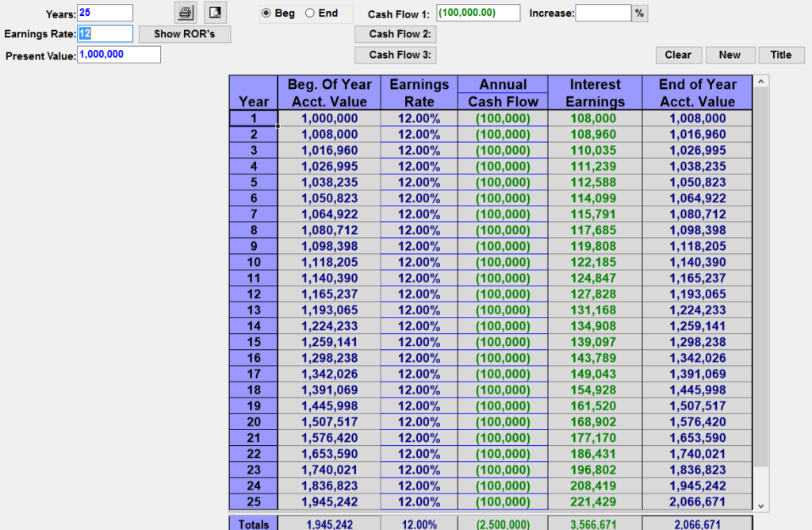Click the Title button
Image resolution: width=812 pixels, height=530 pixels.
pos(781,55)
